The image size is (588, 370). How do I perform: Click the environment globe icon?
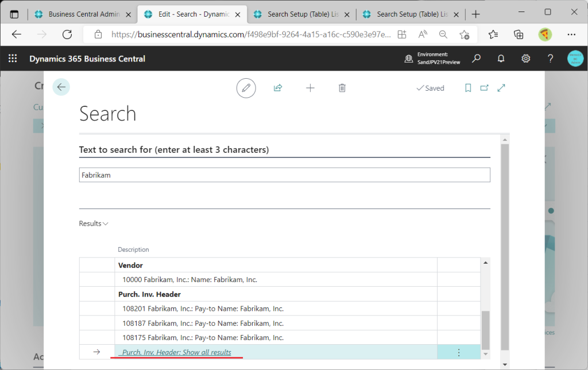pos(409,59)
